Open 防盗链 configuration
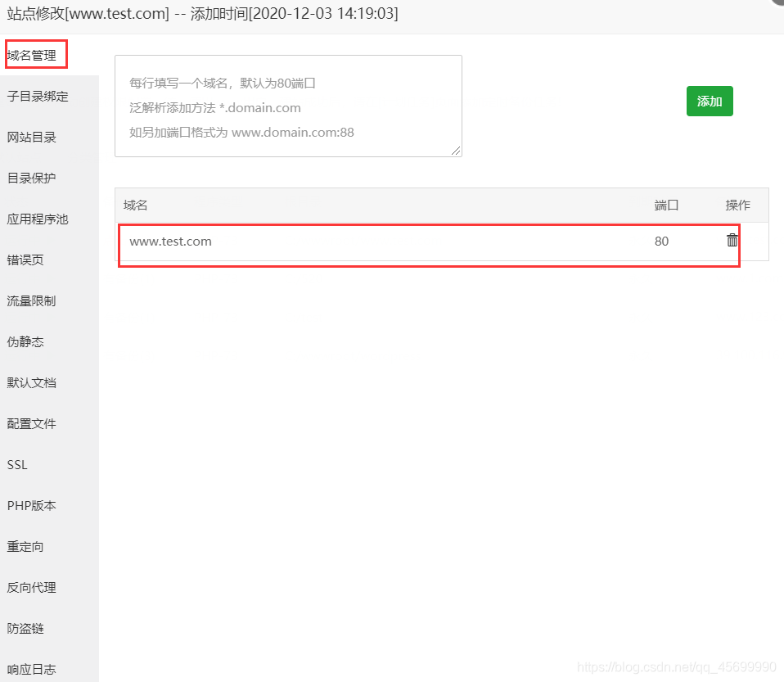784x682 pixels. click(25, 629)
